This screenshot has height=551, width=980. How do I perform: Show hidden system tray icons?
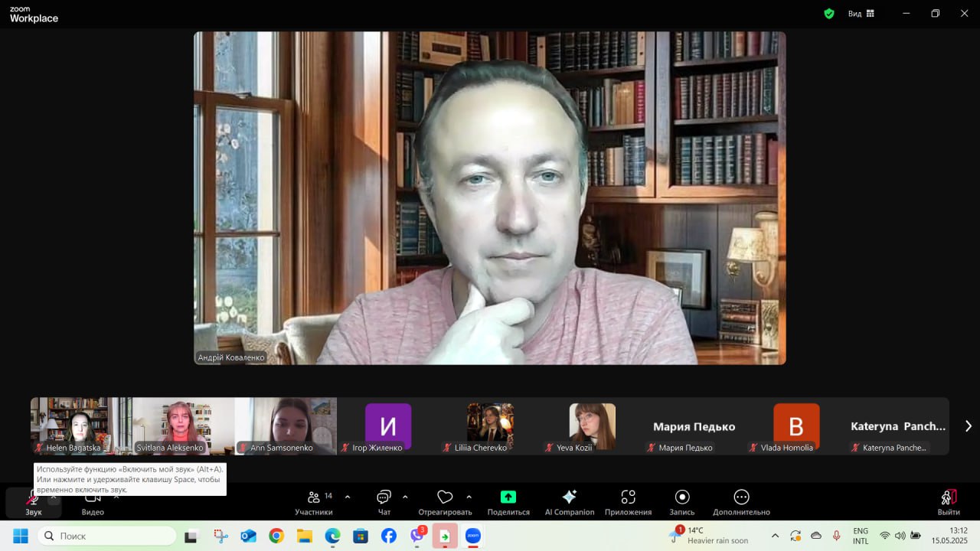(775, 536)
